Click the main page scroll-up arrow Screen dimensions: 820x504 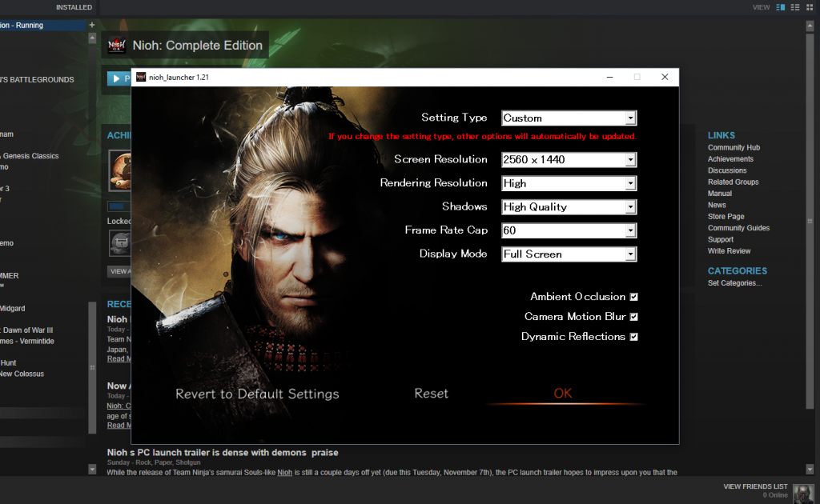click(x=810, y=25)
